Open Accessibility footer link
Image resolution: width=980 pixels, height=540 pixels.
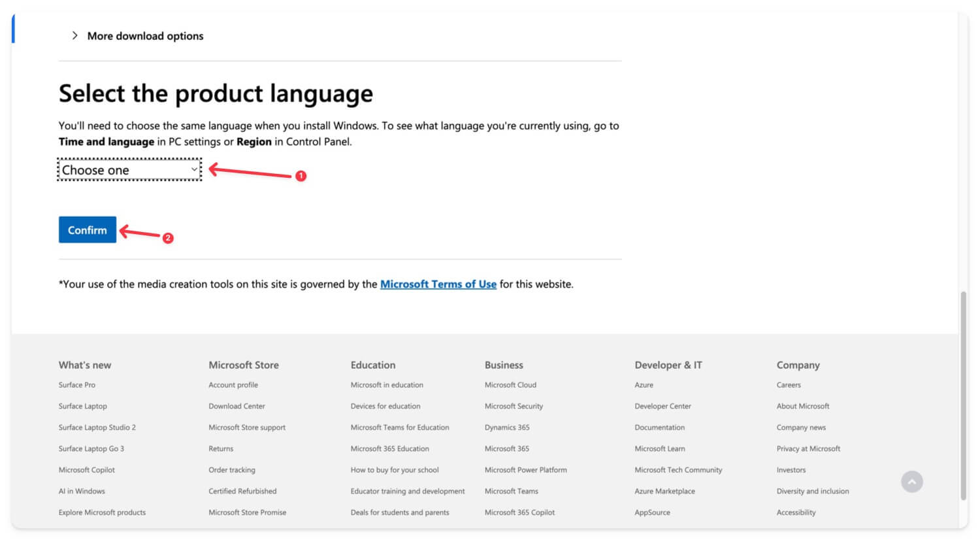796,513
